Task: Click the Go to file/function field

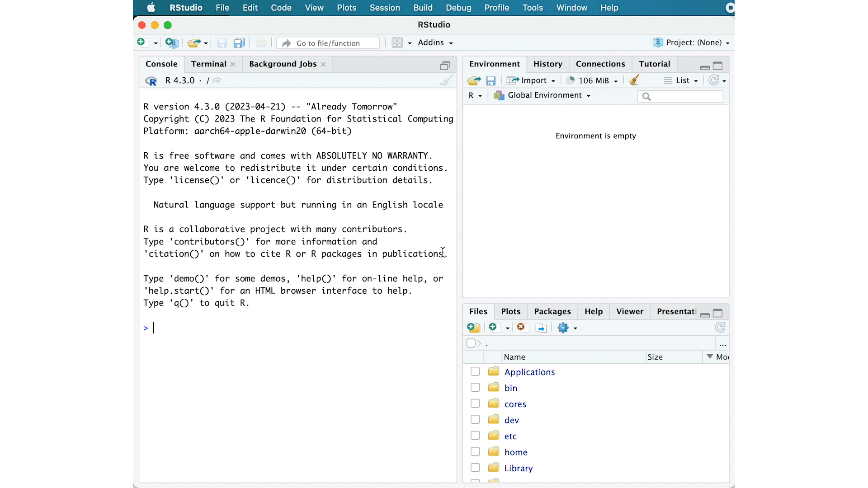Action: point(328,43)
